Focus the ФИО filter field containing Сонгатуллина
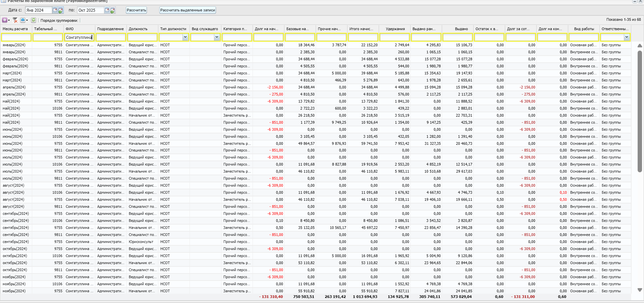 [79, 37]
